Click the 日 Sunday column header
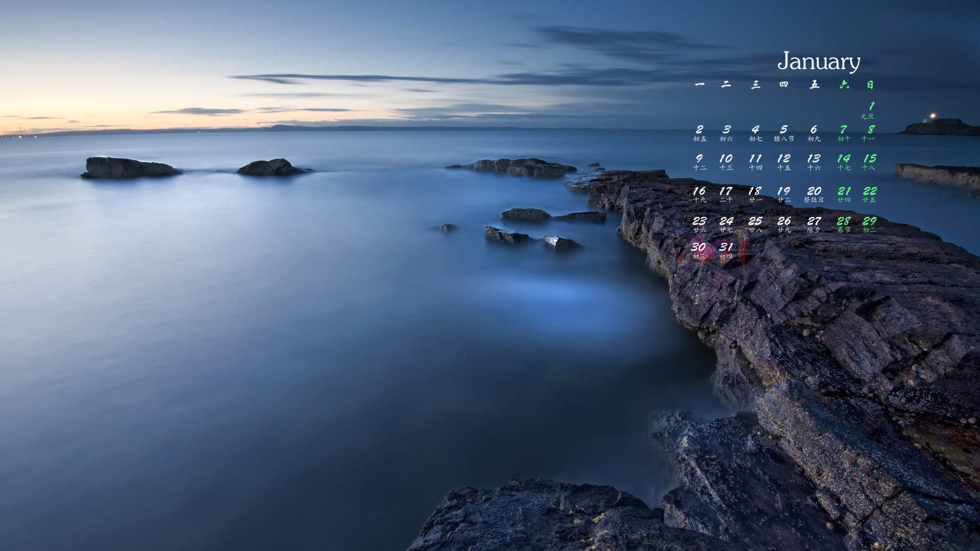This screenshot has width=980, height=551. [870, 84]
